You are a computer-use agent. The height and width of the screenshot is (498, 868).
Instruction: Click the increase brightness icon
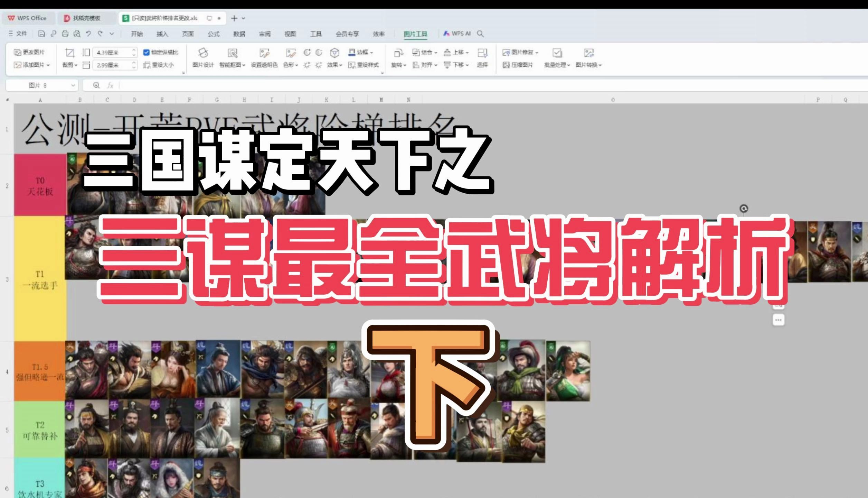click(307, 65)
